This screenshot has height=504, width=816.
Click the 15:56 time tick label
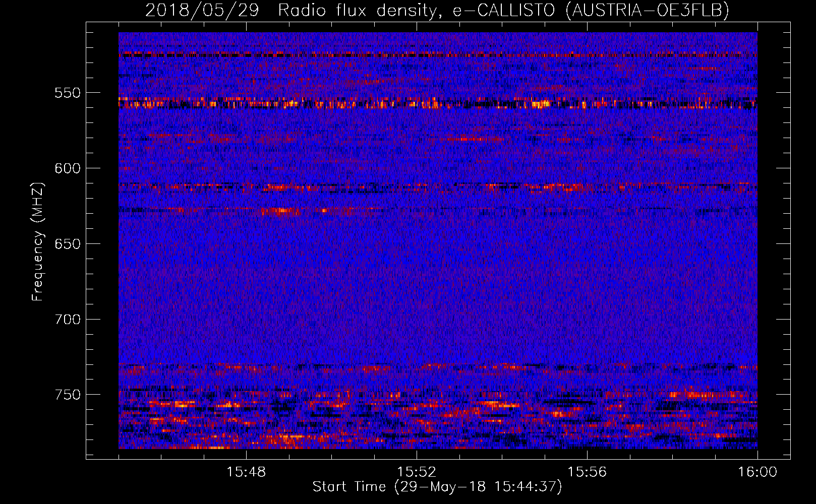pyautogui.click(x=587, y=472)
